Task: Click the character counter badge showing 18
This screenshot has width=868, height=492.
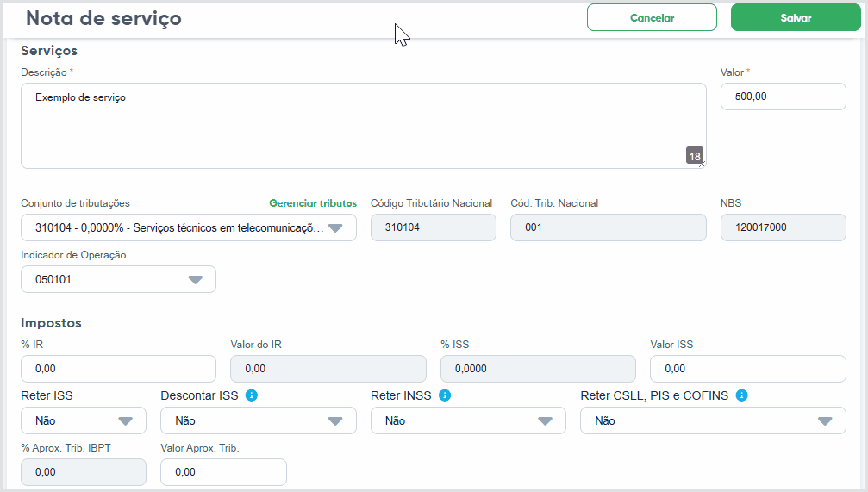Action: tap(695, 156)
